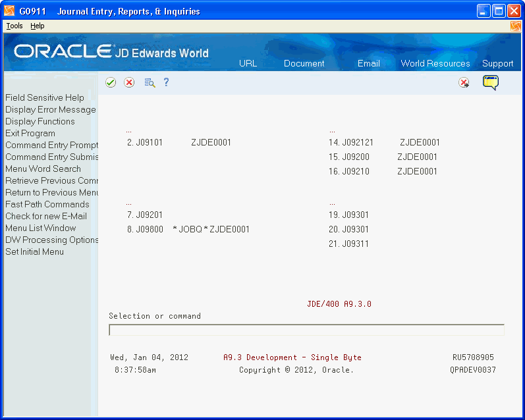Select menu option 14. J092121
The image size is (525, 420).
(x=351, y=143)
